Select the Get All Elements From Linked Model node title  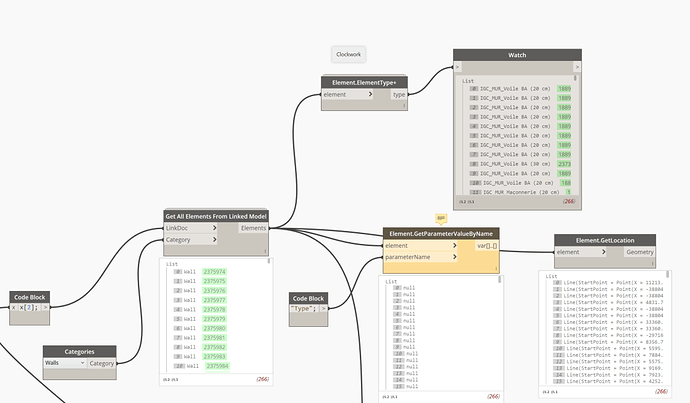216,216
